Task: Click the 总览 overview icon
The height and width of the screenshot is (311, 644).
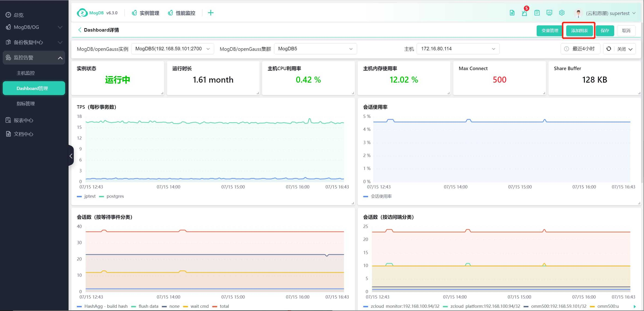Action: 8,15
